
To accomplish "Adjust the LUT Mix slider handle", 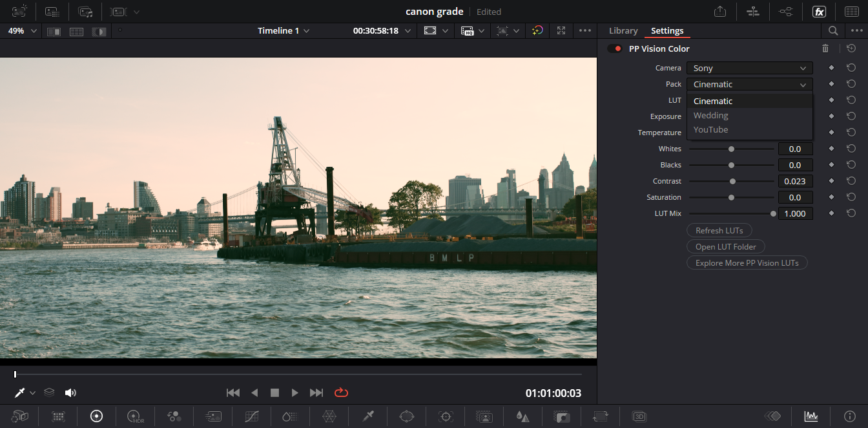I will coord(773,213).
